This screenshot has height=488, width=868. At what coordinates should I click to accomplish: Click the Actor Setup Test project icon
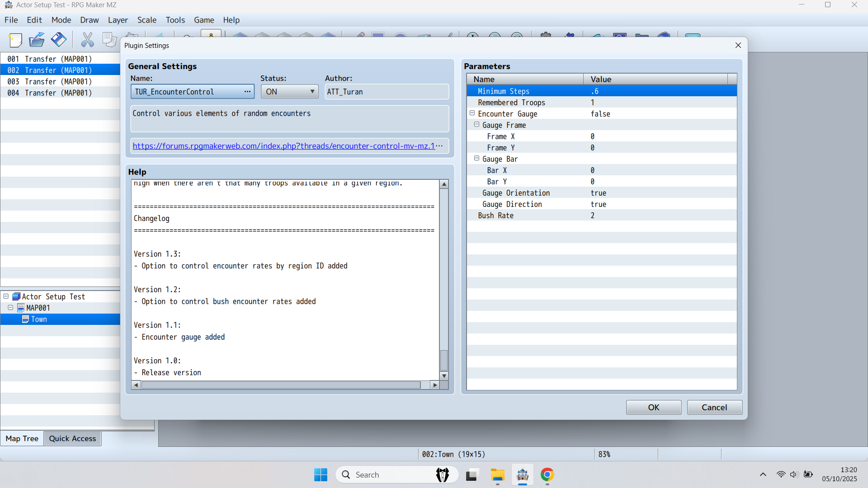click(16, 296)
